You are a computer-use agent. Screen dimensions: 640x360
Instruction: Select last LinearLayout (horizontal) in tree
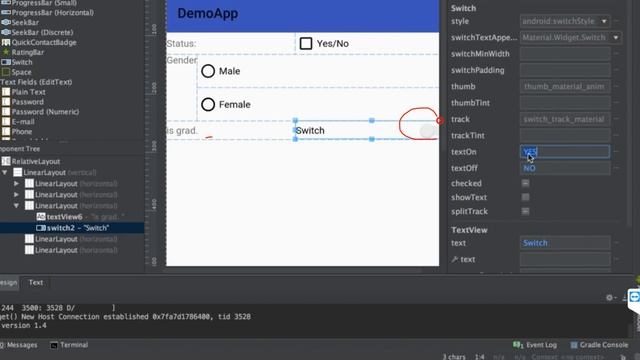[x=72, y=250]
